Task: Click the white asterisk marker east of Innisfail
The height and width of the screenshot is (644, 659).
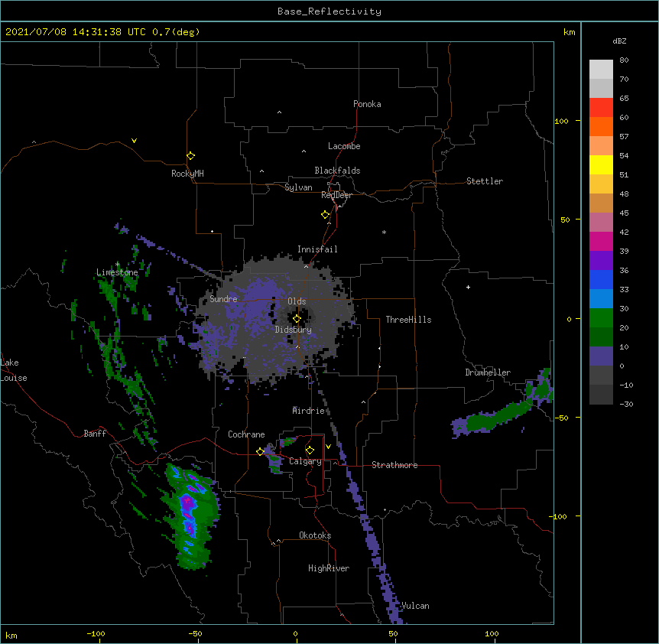Action: 384,232
